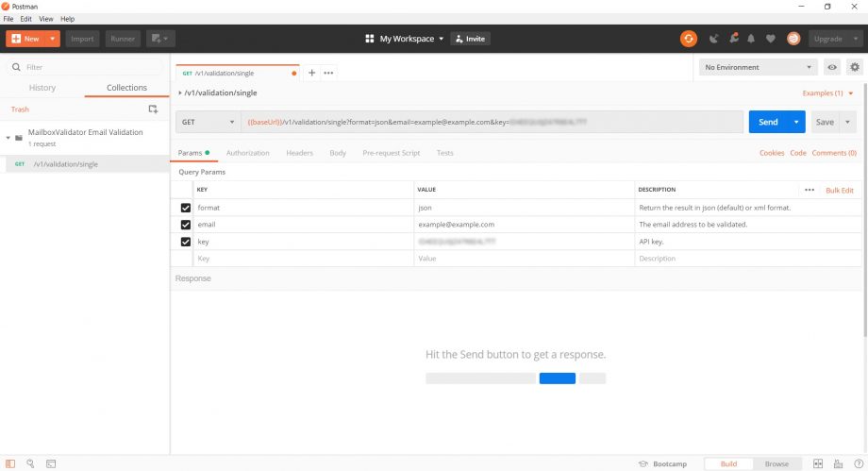868x471 pixels.
Task: Collapse the MailboxValidator Email Validation collection
Action: [x=8, y=138]
